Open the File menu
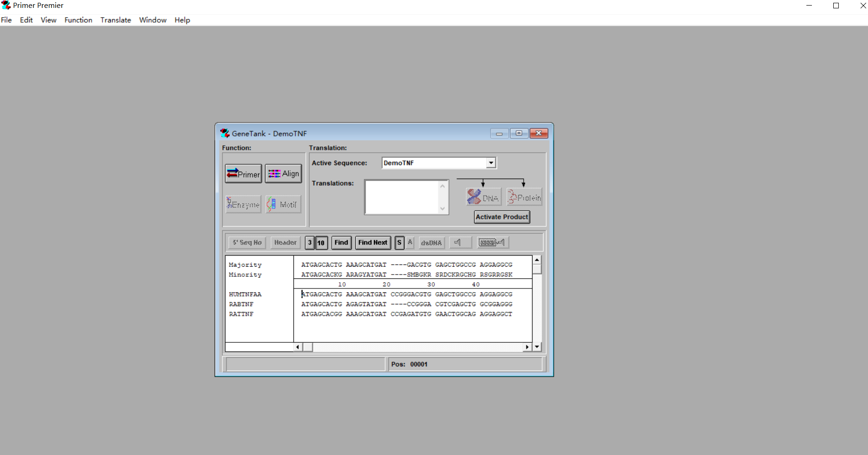This screenshot has width=868, height=455. [6, 20]
